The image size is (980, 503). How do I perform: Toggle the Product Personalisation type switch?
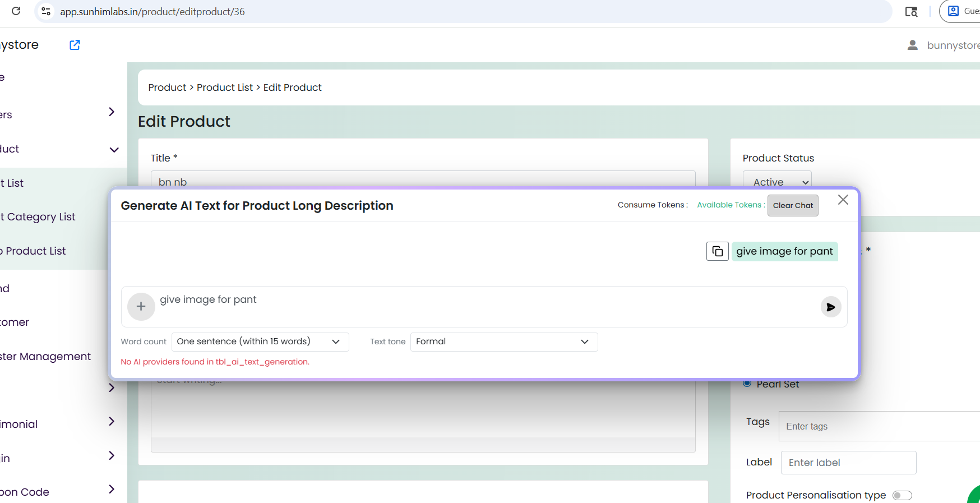902,495
